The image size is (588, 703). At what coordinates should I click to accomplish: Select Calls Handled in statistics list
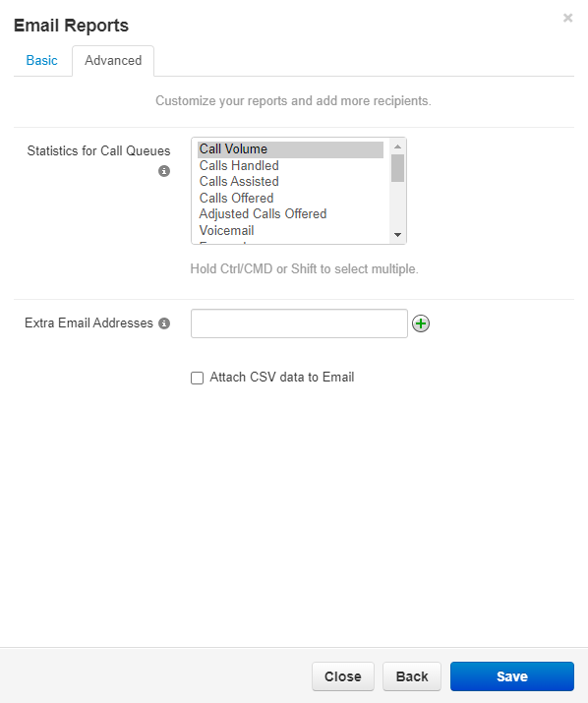pos(290,165)
